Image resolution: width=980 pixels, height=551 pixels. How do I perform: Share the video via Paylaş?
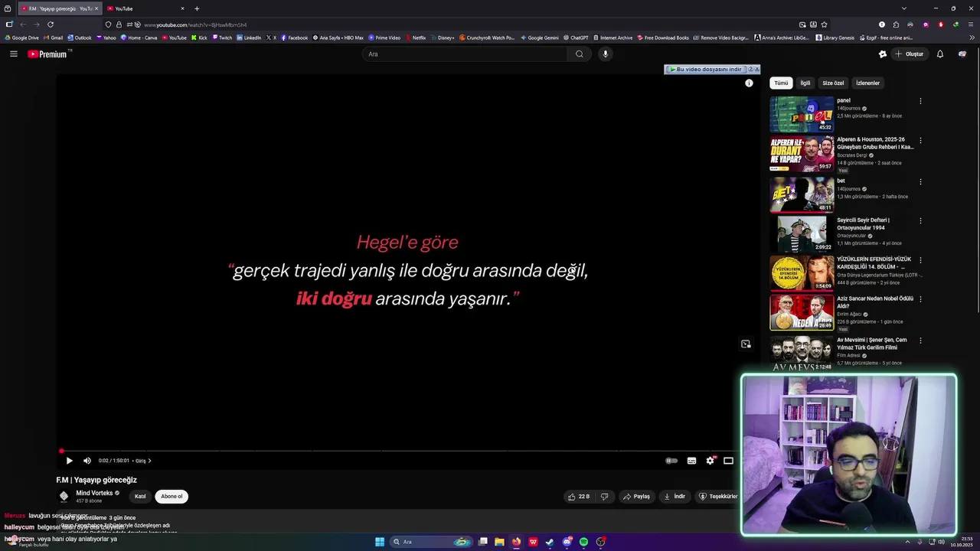click(636, 497)
